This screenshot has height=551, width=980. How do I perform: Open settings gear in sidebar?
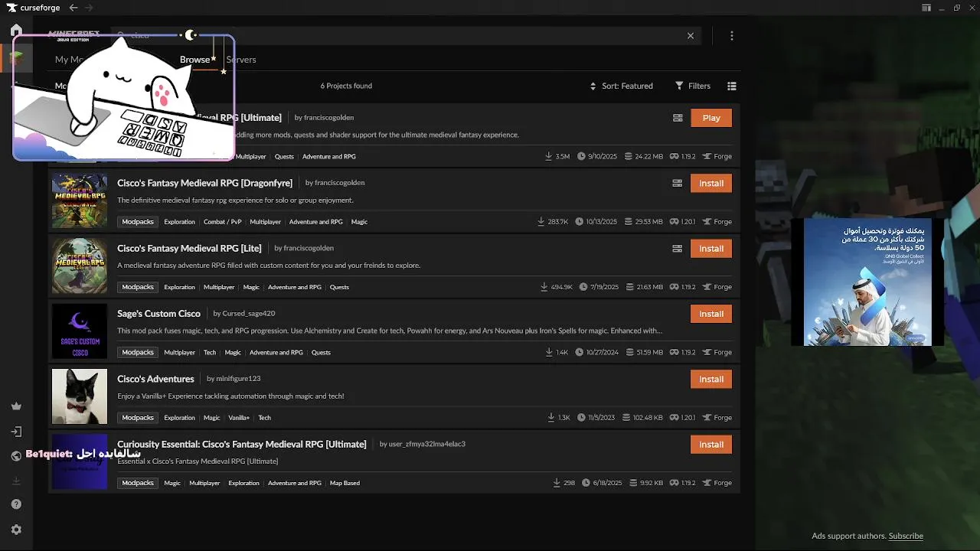(x=16, y=530)
